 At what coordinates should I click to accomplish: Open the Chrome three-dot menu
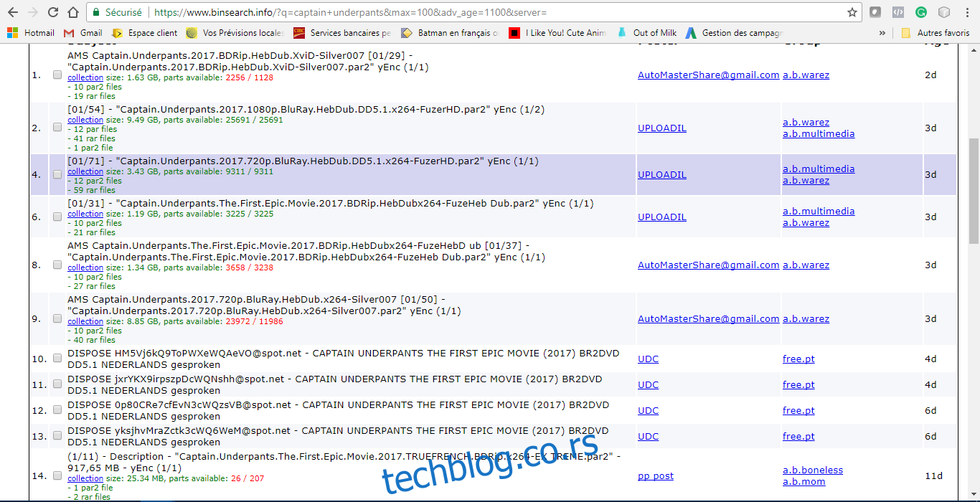tap(966, 12)
